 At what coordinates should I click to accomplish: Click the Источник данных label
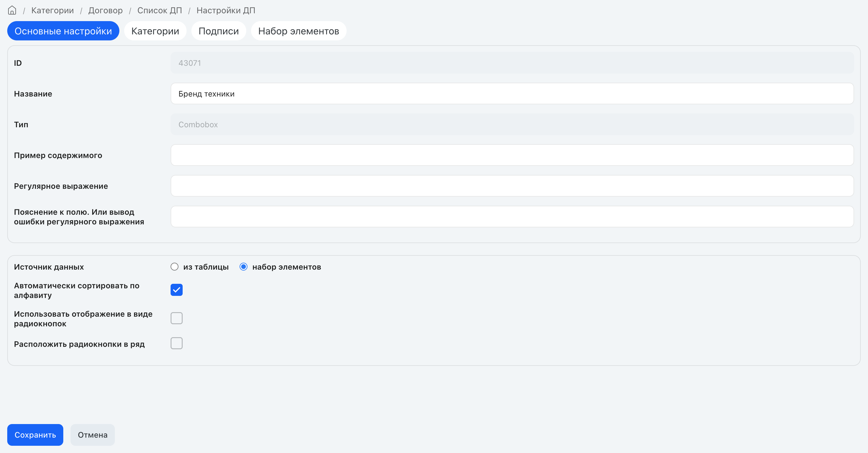click(49, 267)
